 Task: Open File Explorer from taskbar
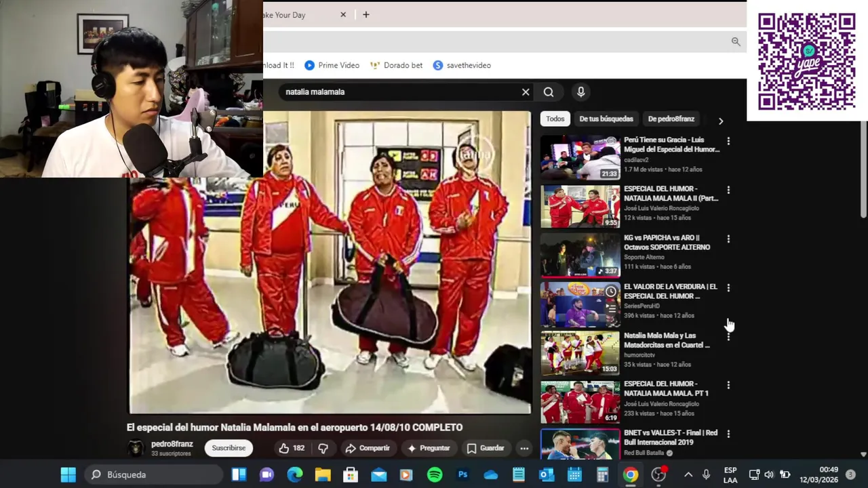pos(322,474)
